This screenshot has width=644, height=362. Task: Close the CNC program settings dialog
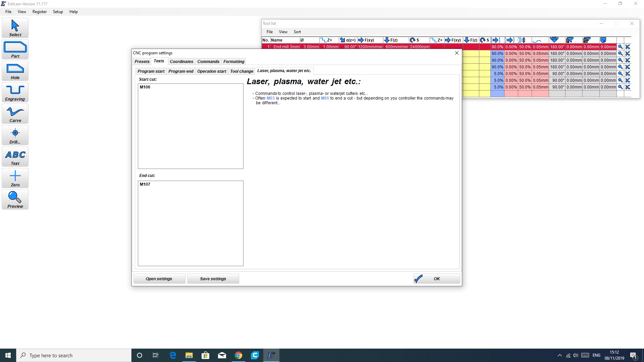pos(457,53)
